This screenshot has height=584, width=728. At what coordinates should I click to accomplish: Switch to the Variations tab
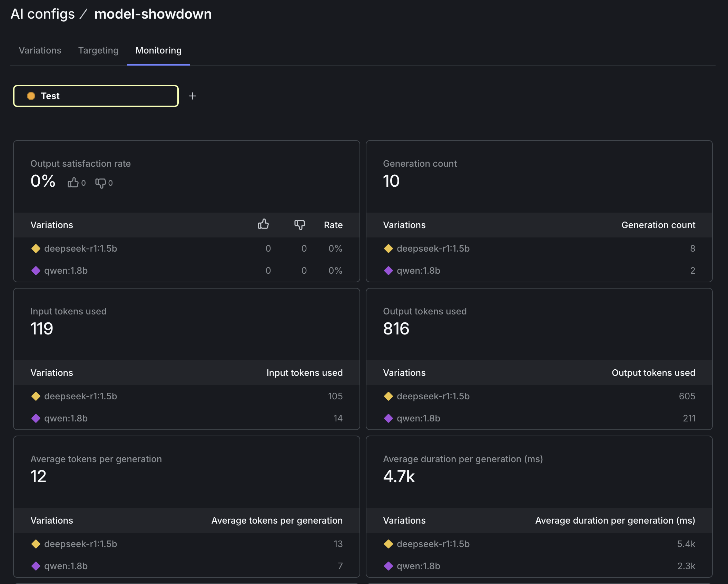coord(40,50)
